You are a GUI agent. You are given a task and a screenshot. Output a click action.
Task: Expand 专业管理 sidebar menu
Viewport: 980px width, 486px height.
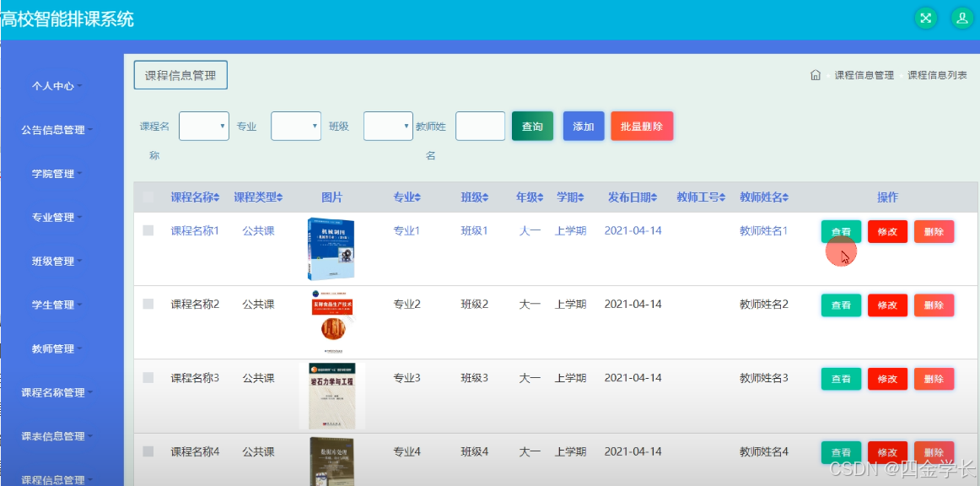click(57, 218)
